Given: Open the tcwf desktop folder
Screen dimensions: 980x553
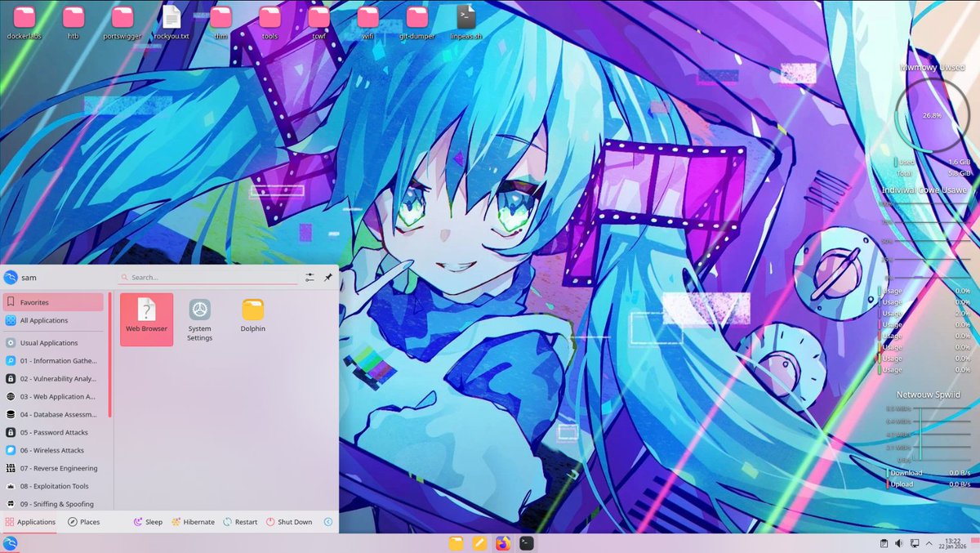Looking at the screenshot, I should [x=318, y=22].
